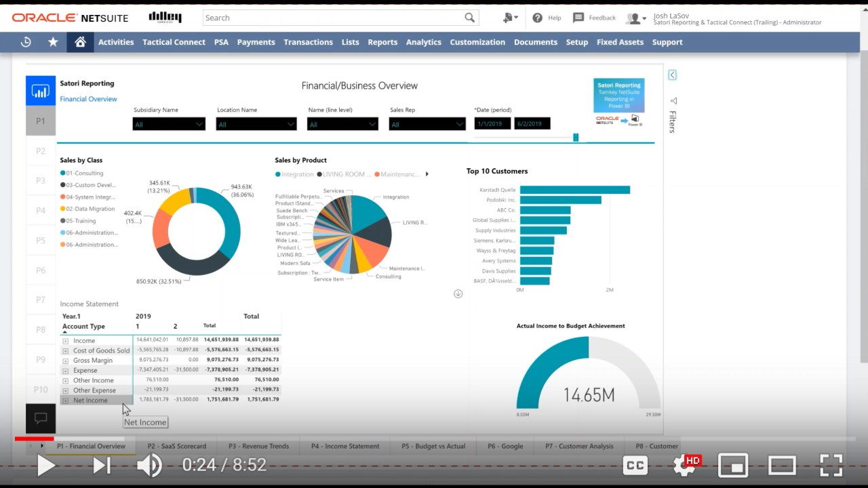
Task: Open the Fixed Assets menu
Action: coord(620,42)
